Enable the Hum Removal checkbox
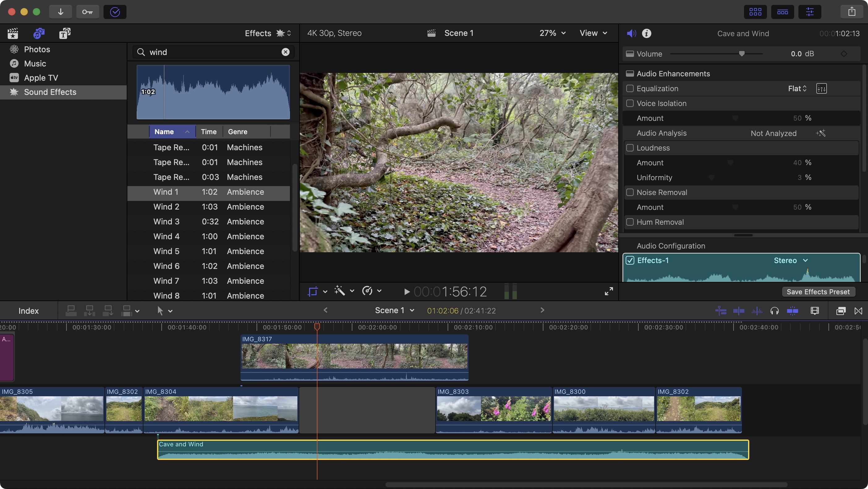This screenshot has height=489, width=868. pos(630,222)
